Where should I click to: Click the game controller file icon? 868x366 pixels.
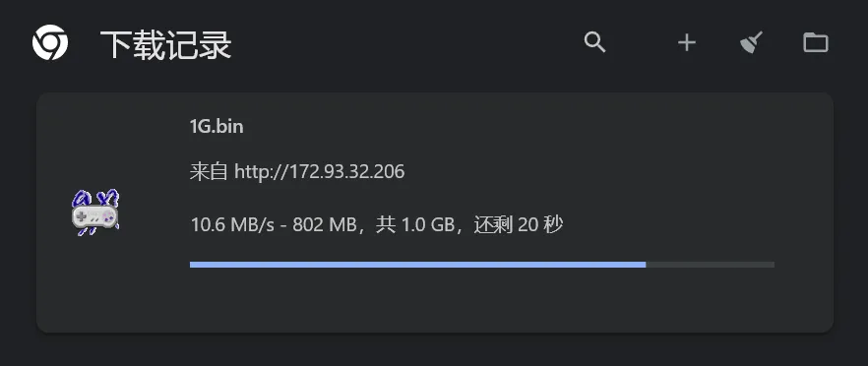pyautogui.click(x=95, y=213)
